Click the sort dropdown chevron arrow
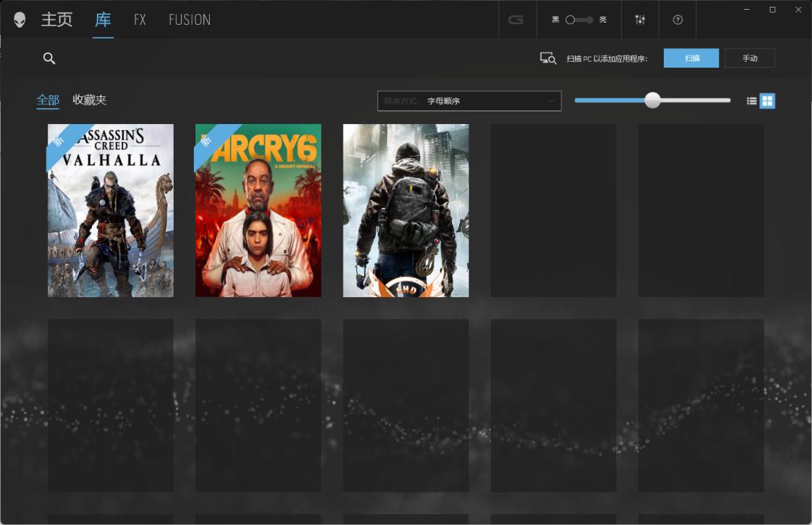Screen dimensions: 812x525 coord(551,101)
